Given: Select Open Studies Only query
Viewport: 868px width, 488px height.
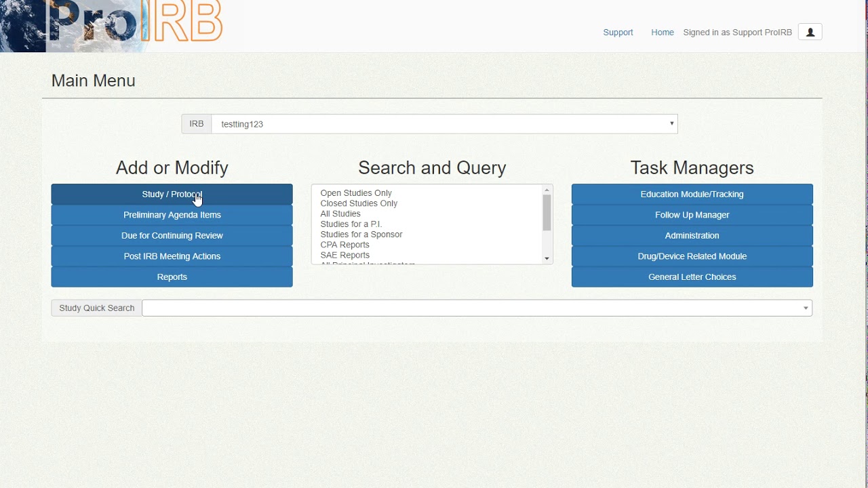Looking at the screenshot, I should (x=356, y=193).
